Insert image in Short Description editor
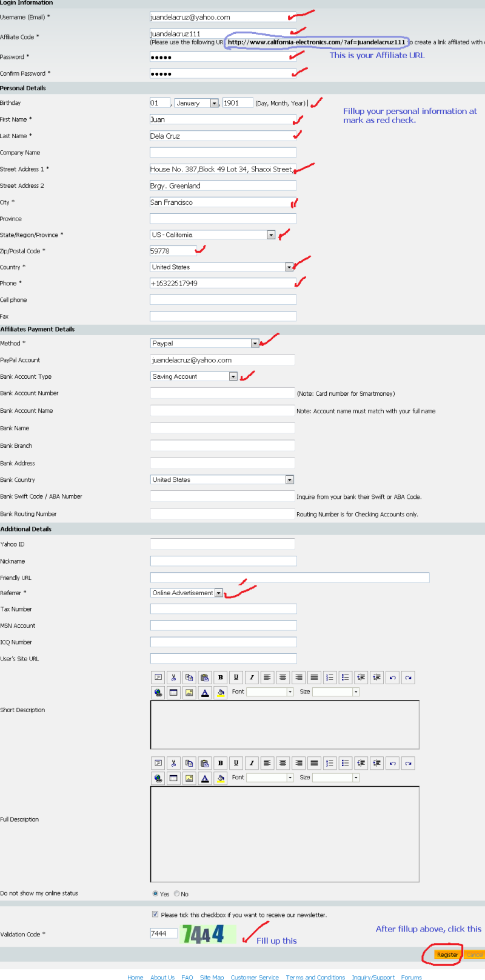485x980 pixels. (189, 692)
